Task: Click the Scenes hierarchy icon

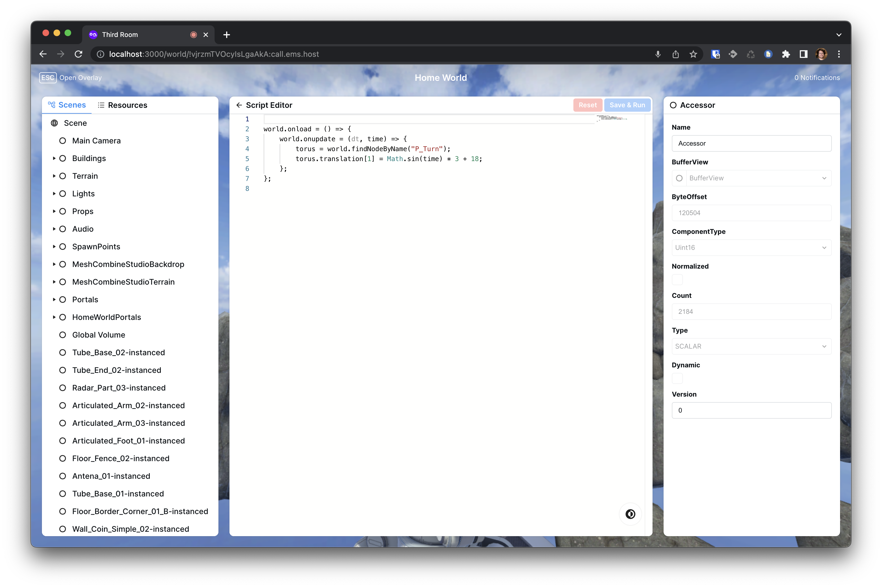Action: pyautogui.click(x=52, y=105)
